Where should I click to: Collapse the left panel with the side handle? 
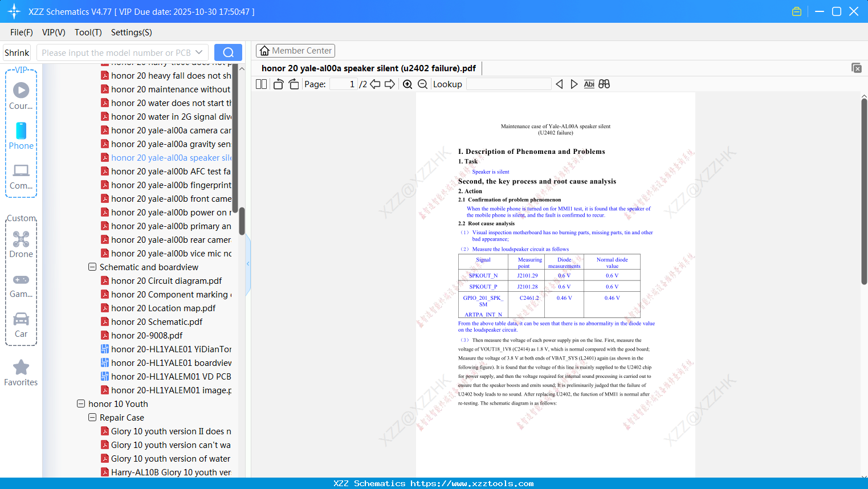pos(248,263)
